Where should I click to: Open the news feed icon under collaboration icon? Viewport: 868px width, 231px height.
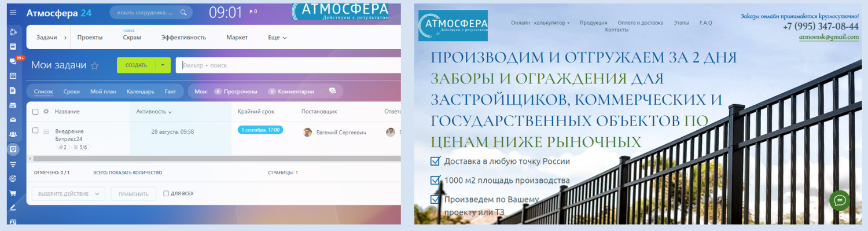tap(13, 46)
